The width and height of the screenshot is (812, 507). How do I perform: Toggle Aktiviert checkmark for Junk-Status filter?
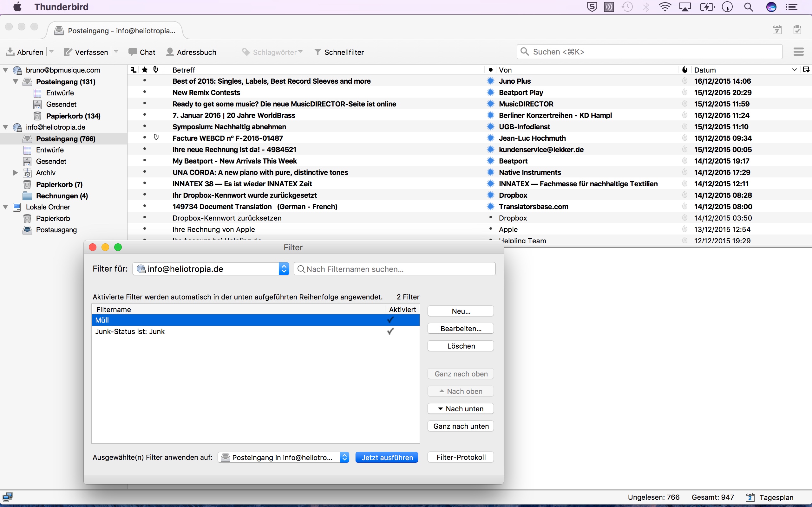click(390, 332)
